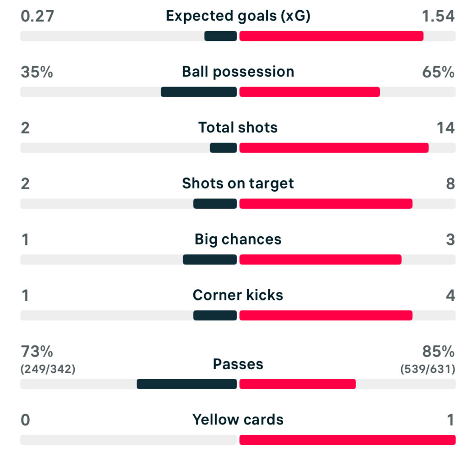Click the red Total shots bar
The width and height of the screenshot is (476, 464).
pos(334,148)
